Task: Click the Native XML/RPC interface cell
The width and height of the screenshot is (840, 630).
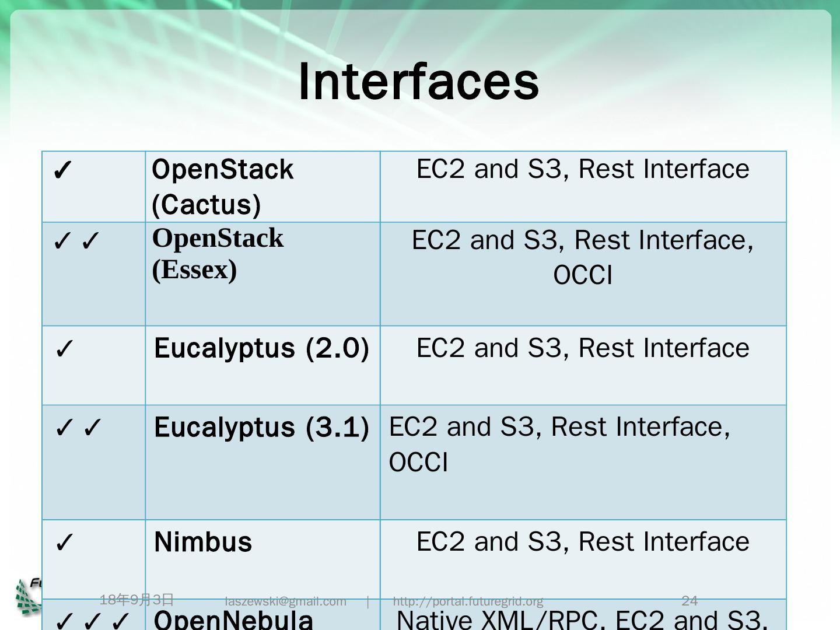Action: [x=582, y=619]
